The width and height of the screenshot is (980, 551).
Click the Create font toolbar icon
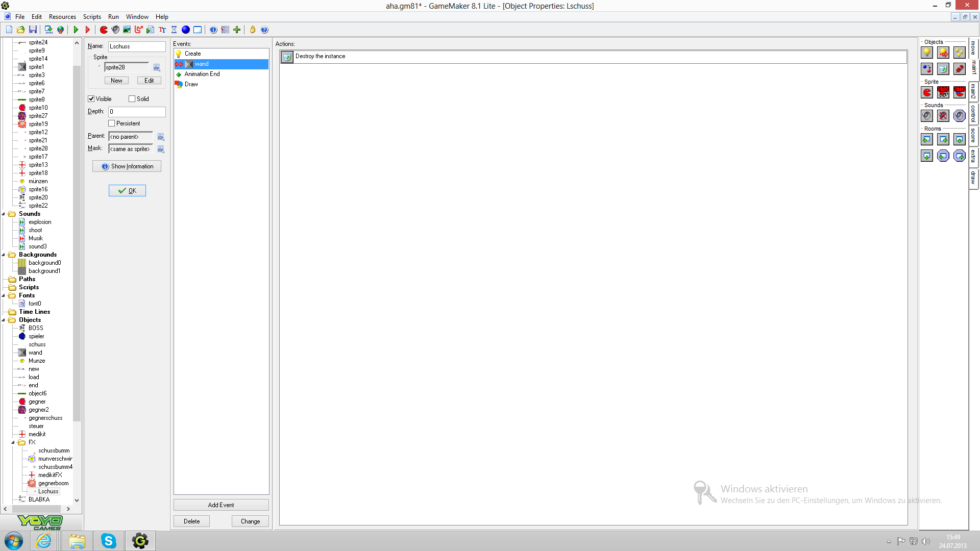click(162, 30)
